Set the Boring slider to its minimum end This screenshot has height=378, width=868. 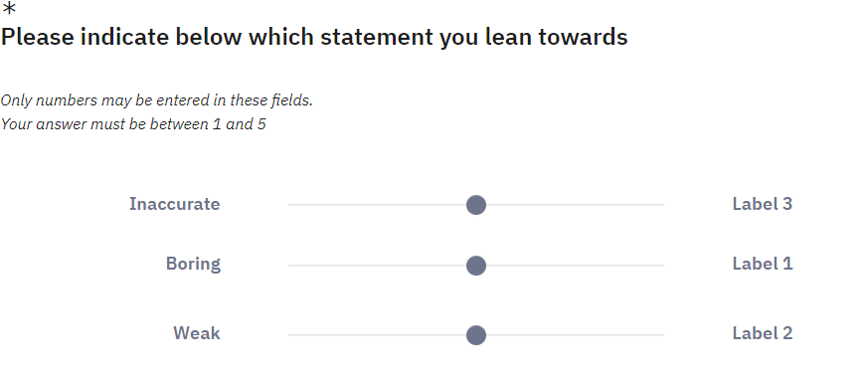tap(289, 266)
